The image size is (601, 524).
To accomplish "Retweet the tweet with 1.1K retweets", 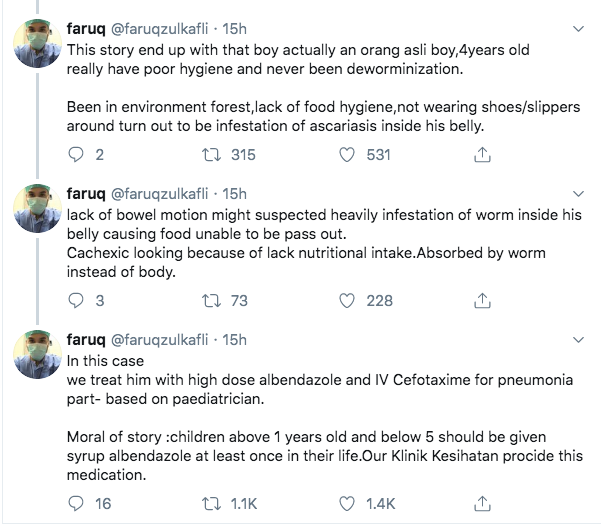I will [x=211, y=504].
